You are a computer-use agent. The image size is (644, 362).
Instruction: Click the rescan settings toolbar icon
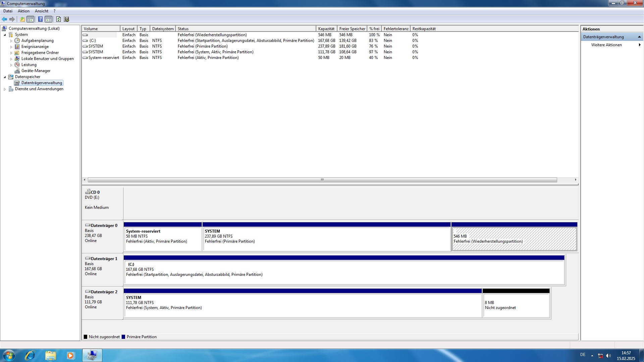click(x=66, y=19)
